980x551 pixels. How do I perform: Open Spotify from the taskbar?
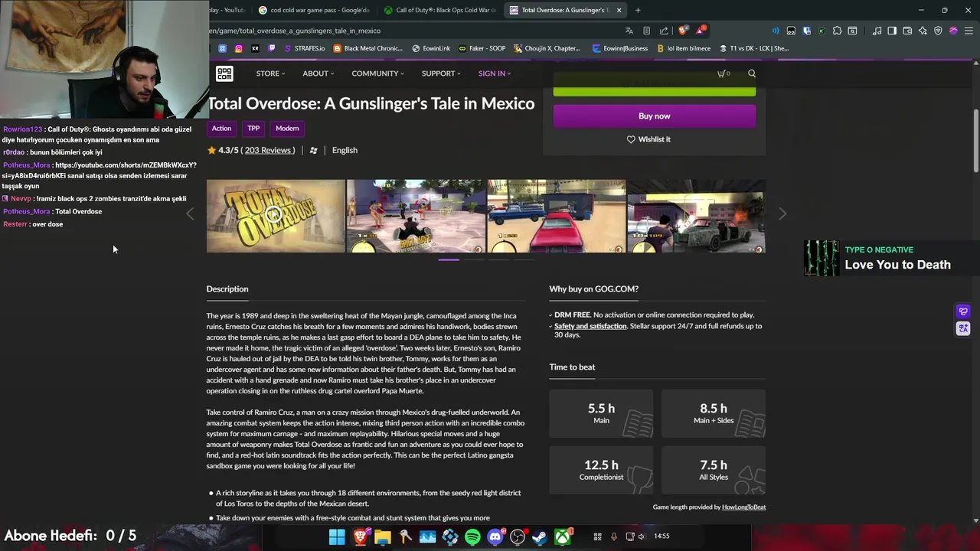point(472,537)
